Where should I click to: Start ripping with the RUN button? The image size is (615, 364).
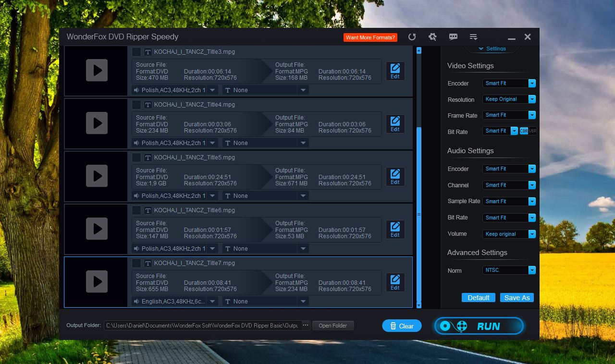tap(479, 326)
